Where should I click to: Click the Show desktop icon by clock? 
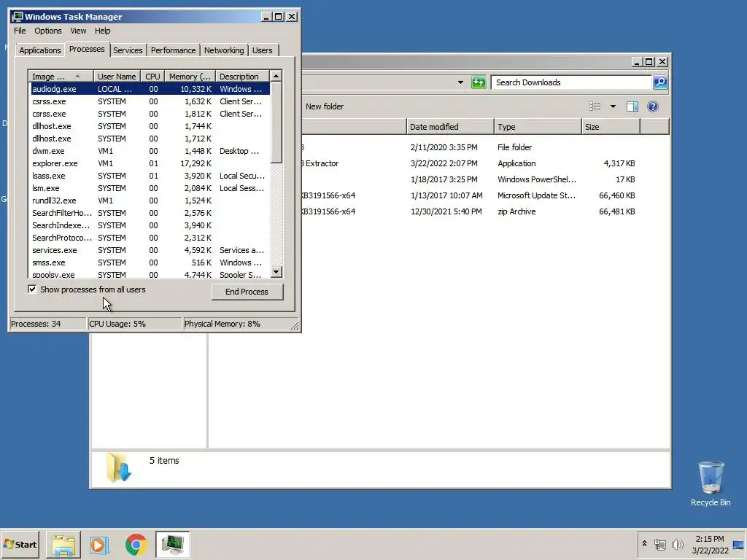pos(738,545)
